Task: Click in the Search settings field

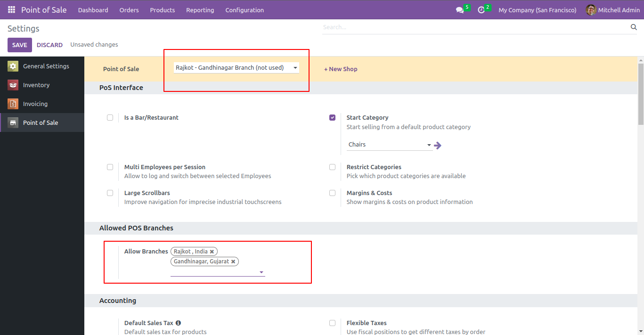Action: pos(475,27)
